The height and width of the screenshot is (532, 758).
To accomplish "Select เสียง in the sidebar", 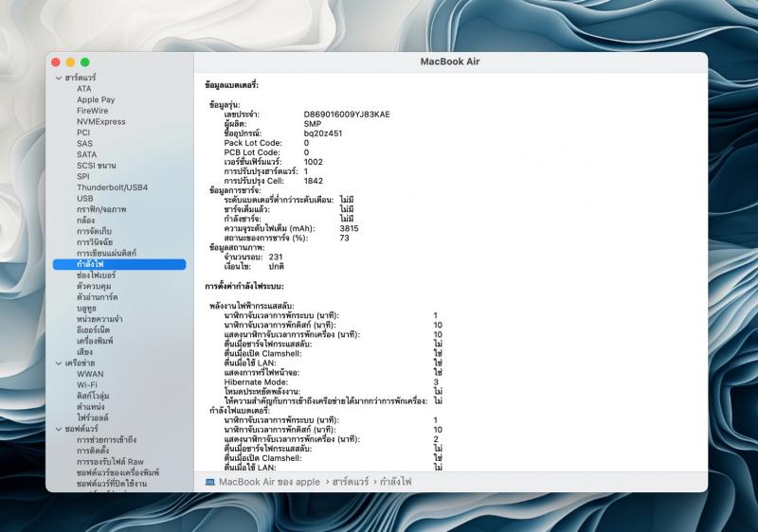I will (84, 352).
